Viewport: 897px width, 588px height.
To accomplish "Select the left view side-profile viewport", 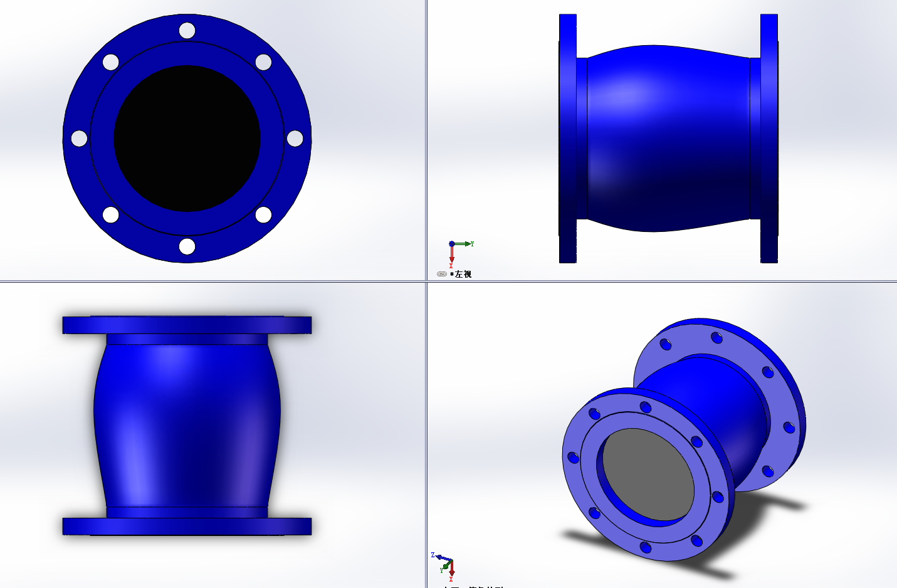I will point(663,140).
